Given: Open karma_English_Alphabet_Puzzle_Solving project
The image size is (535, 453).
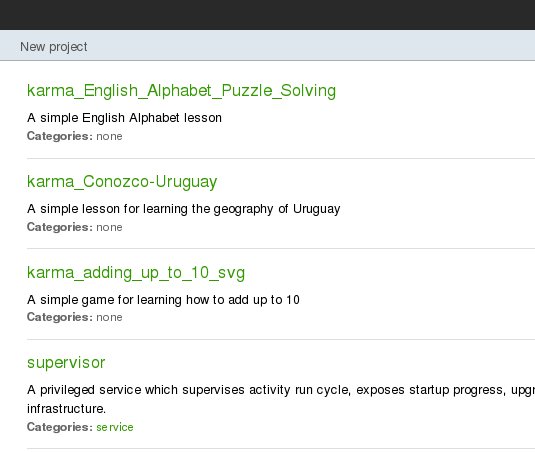Looking at the screenshot, I should [182, 91].
